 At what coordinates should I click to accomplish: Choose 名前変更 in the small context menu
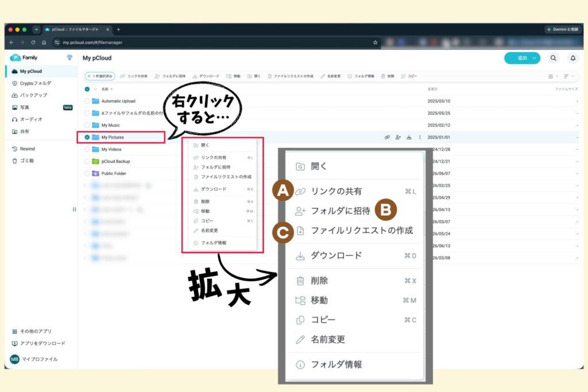click(x=206, y=231)
